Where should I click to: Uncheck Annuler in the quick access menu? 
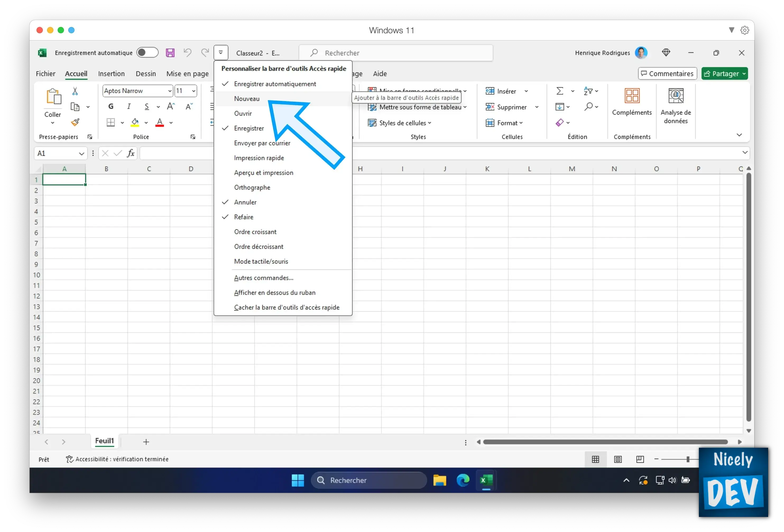tap(283, 202)
